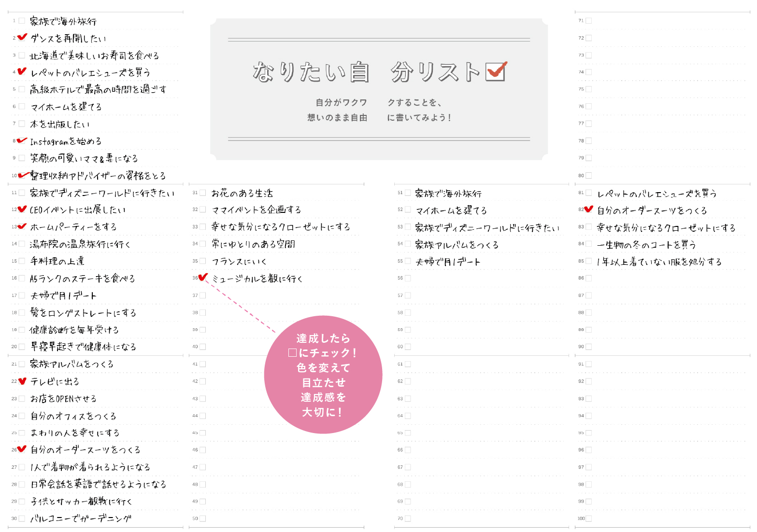Screen dimensions: 757x532
Task: Click the checkmark next to CEOイベントに出展したい
Action: [21, 209]
